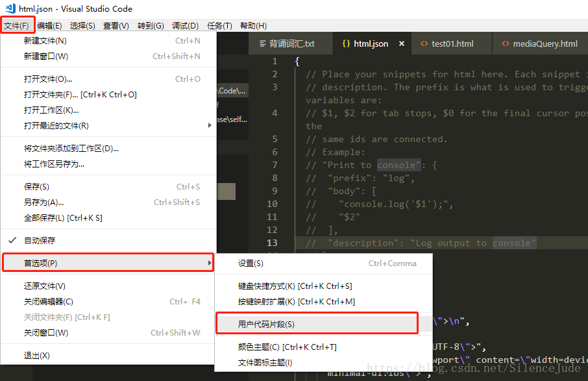588x381 pixels.
Task: Choose 新建窗口(W) menu entry
Action: pos(109,56)
